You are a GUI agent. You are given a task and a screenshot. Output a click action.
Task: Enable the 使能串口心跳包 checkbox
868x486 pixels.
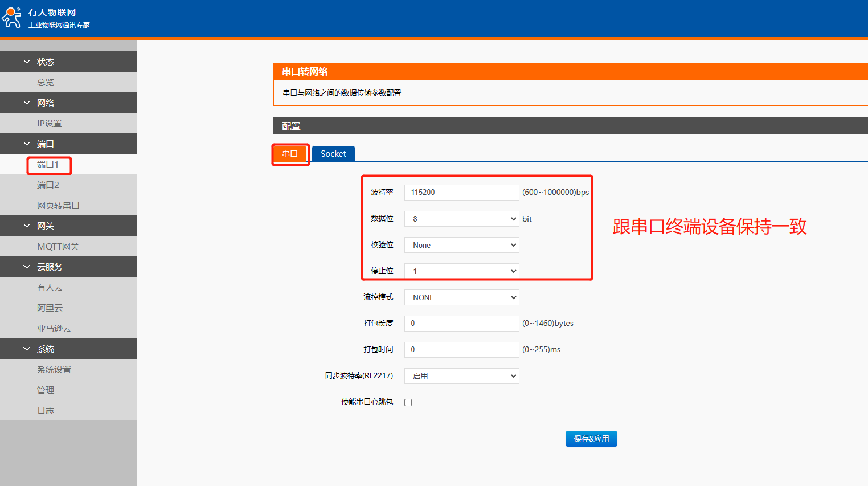(408, 402)
